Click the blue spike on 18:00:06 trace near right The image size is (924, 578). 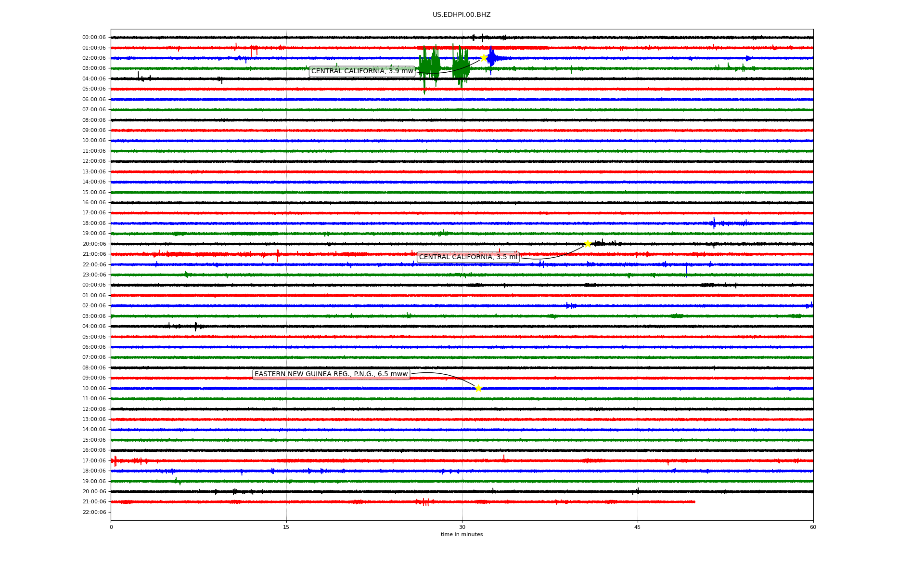(x=714, y=223)
